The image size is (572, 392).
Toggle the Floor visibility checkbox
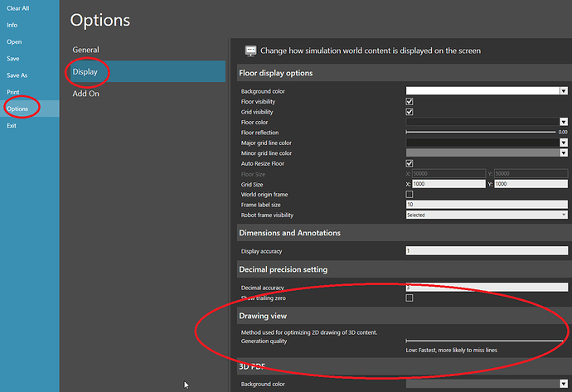(410, 101)
